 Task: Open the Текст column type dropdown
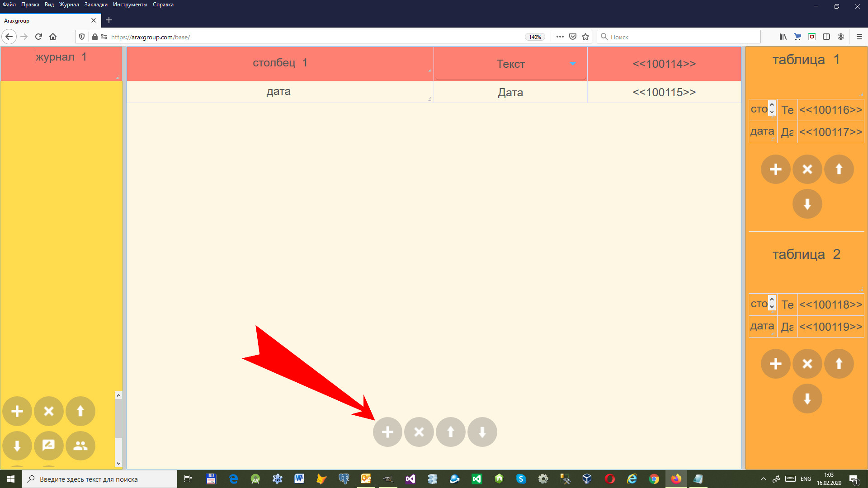[x=572, y=64]
